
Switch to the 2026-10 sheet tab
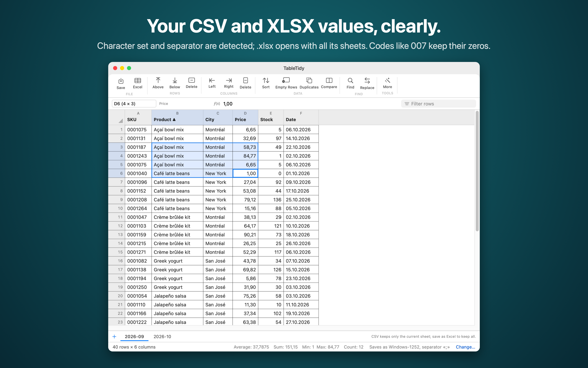[162, 337]
